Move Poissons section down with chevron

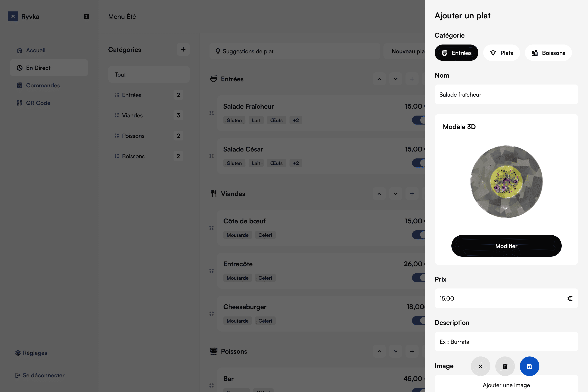[395, 351]
